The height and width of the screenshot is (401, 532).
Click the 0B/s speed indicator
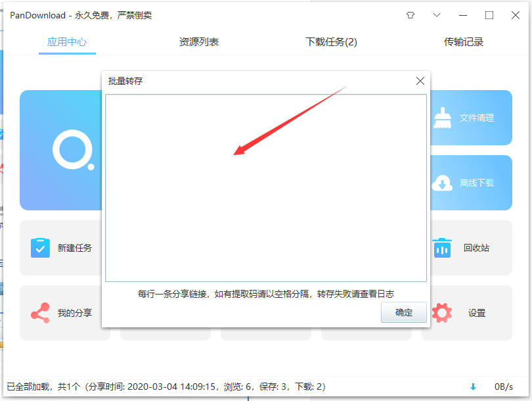point(504,387)
